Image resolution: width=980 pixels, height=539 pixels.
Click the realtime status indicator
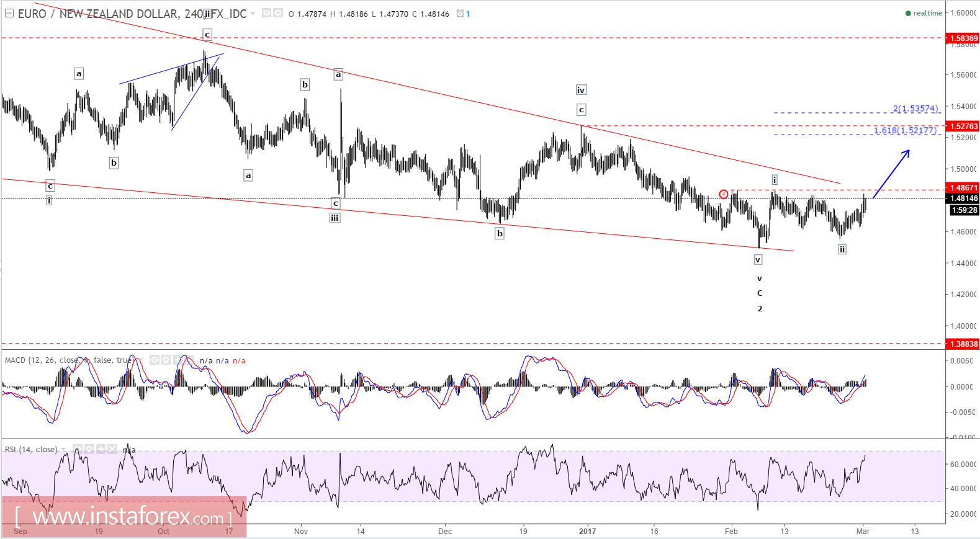[x=924, y=13]
